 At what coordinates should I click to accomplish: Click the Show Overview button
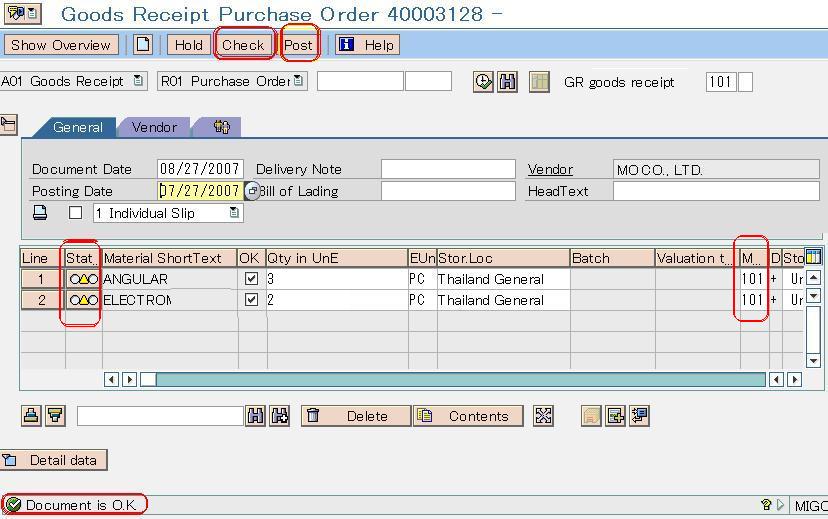click(61, 45)
